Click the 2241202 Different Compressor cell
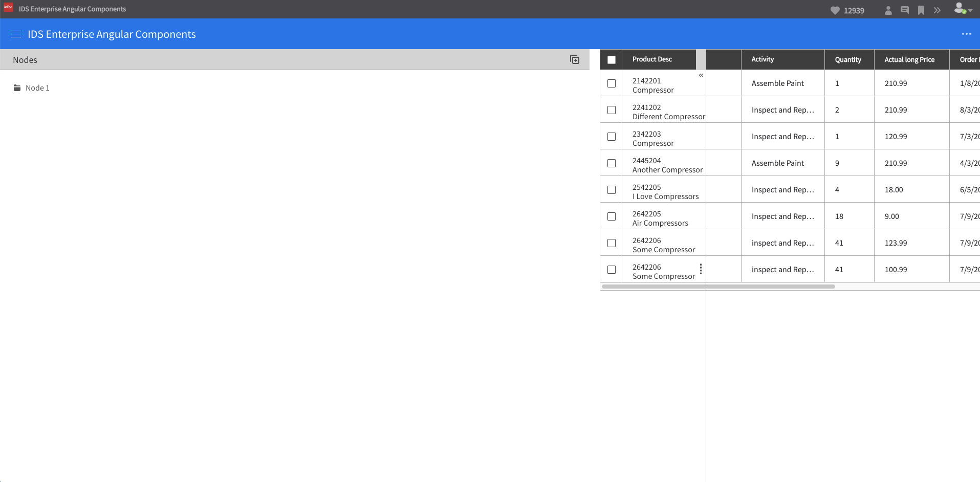Viewport: 980px width, 482px height. 664,110
